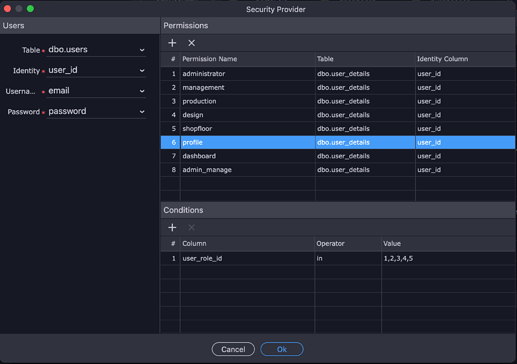Click the disabled remove condition X icon
517x364 pixels.
tap(191, 228)
